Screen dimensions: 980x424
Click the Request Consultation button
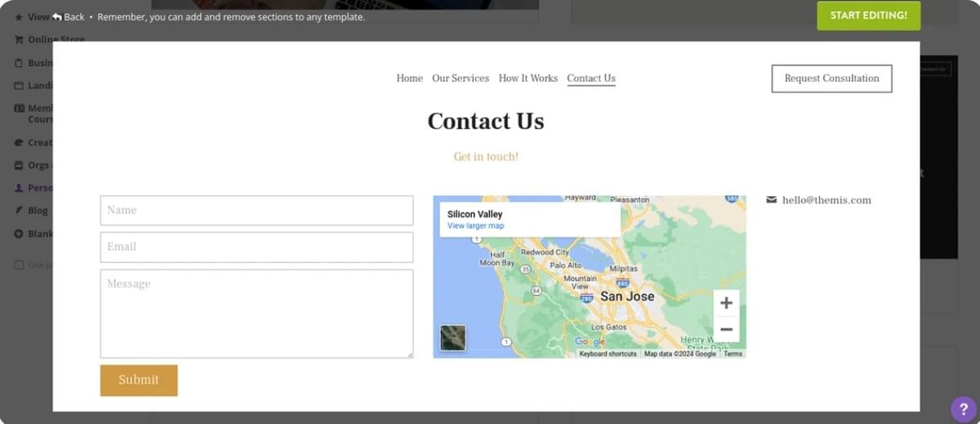(831, 78)
